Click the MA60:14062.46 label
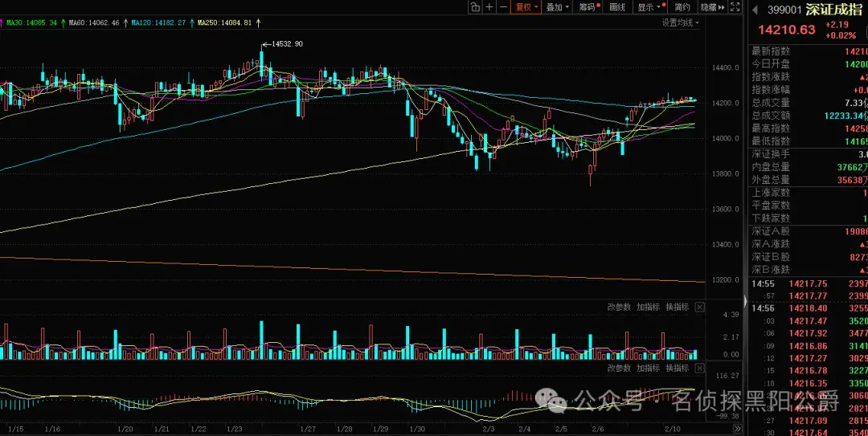 coord(95,22)
